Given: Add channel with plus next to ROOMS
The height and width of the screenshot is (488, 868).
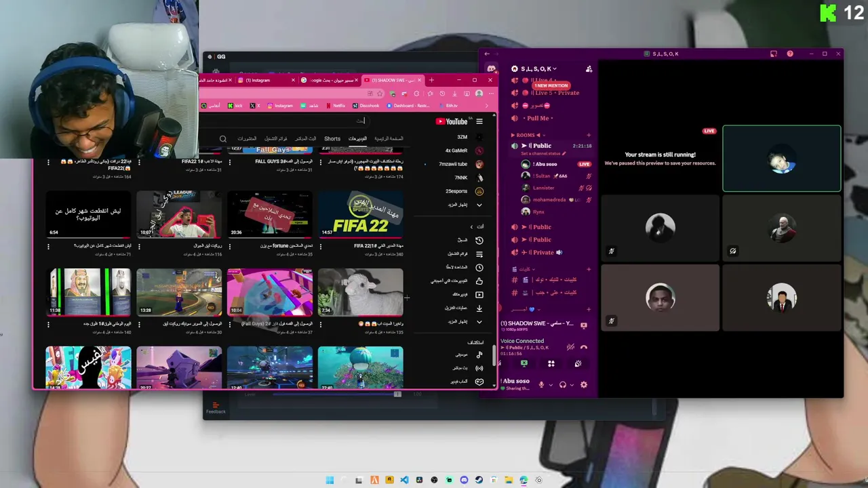Looking at the screenshot, I should 589,135.
